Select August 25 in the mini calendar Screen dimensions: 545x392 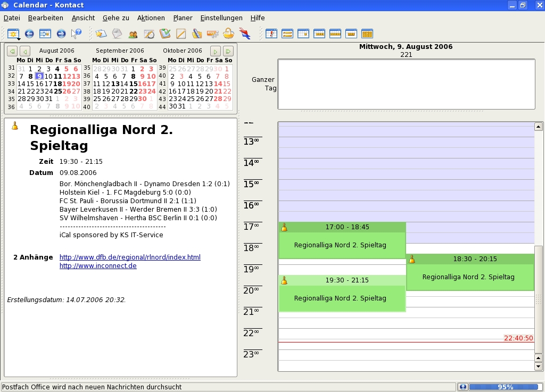click(57, 91)
